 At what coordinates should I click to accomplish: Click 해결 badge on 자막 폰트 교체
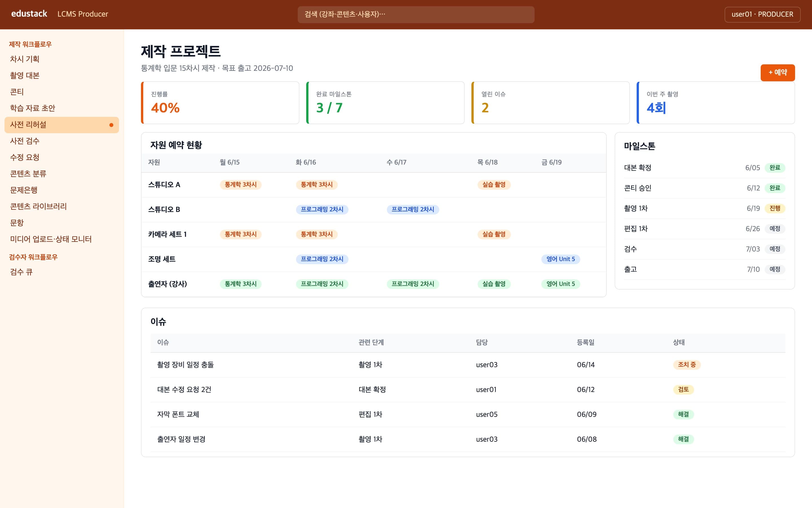(683, 415)
